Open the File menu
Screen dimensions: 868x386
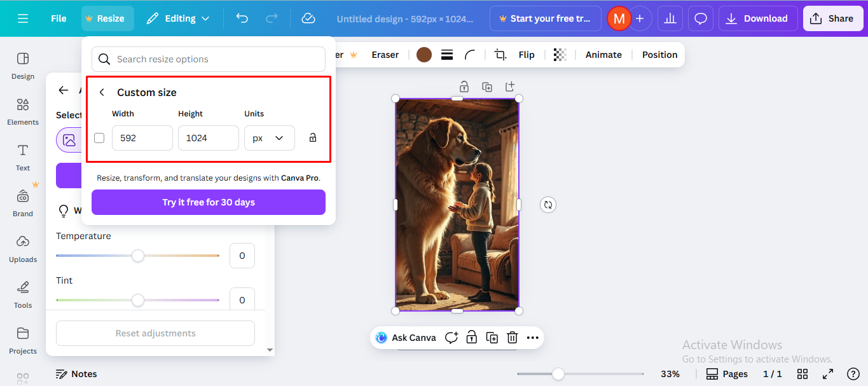(x=58, y=18)
